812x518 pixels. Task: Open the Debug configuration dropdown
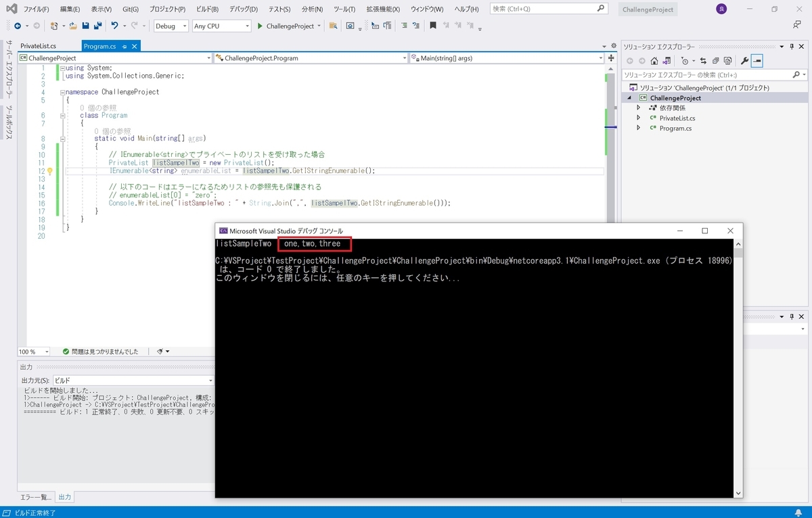pos(171,26)
